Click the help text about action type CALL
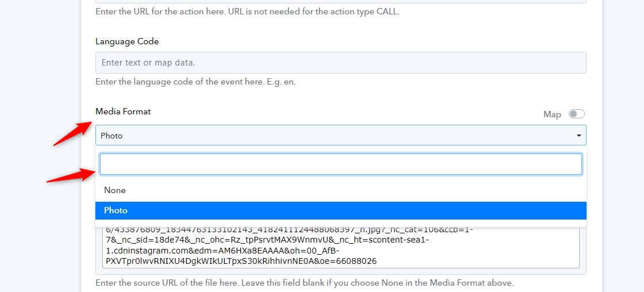644x292 pixels. 247,11
